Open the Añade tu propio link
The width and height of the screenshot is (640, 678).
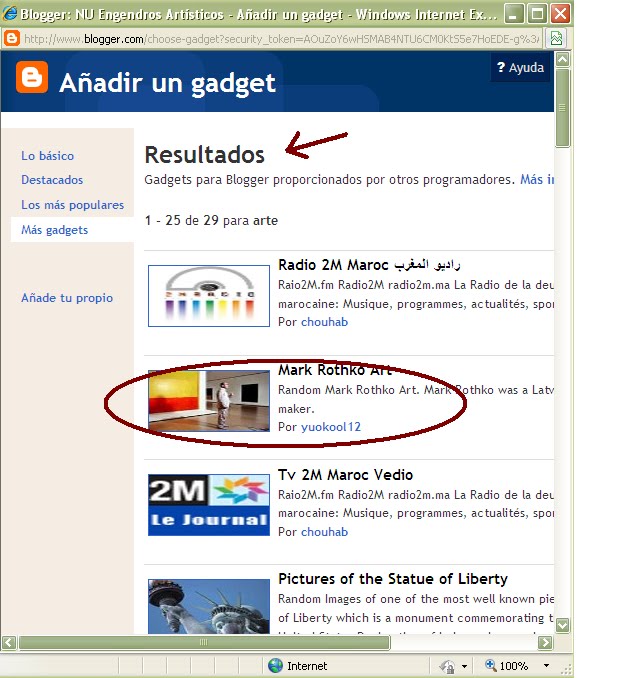tap(67, 298)
